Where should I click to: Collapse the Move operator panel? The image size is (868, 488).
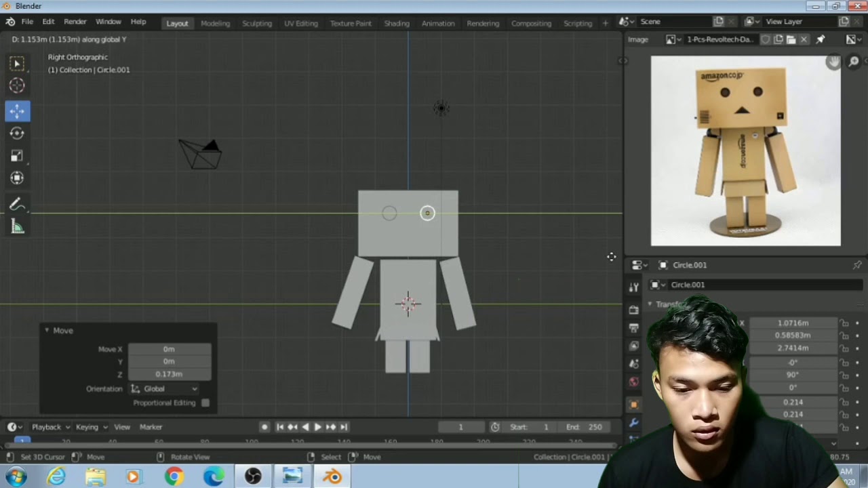click(x=47, y=331)
